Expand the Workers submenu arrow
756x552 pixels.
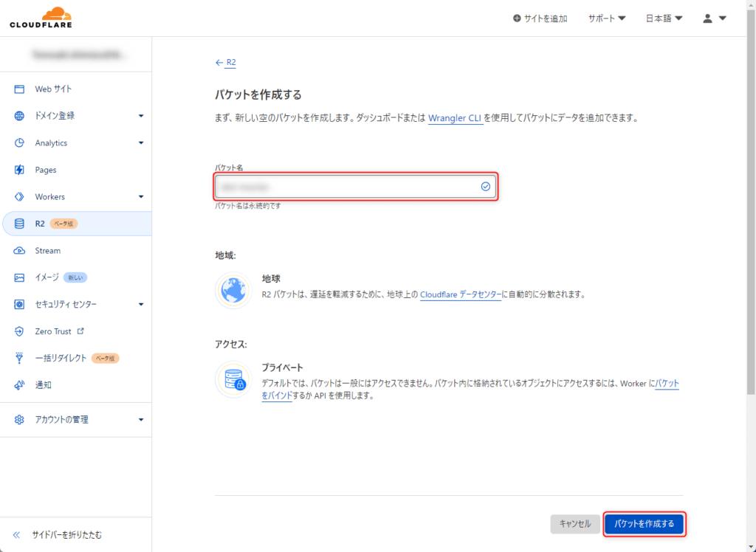pyautogui.click(x=141, y=197)
